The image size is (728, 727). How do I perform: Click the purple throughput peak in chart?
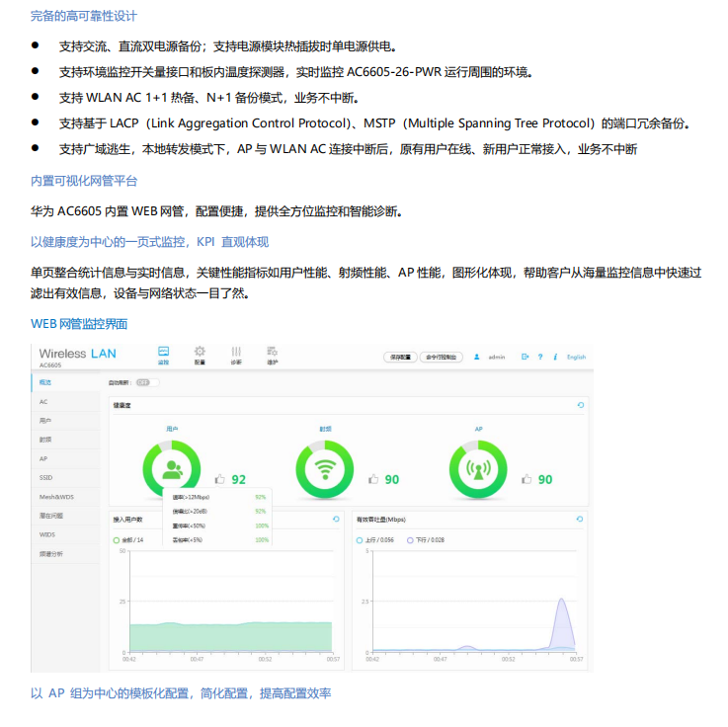(562, 622)
